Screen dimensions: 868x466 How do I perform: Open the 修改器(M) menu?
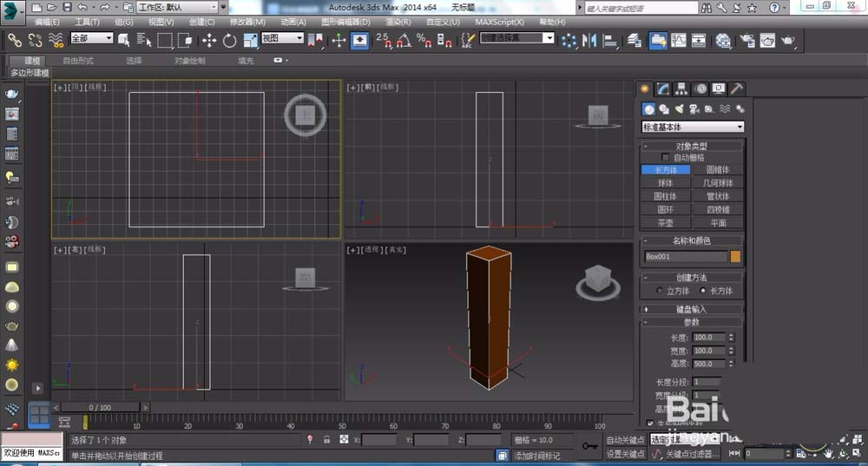(248, 22)
